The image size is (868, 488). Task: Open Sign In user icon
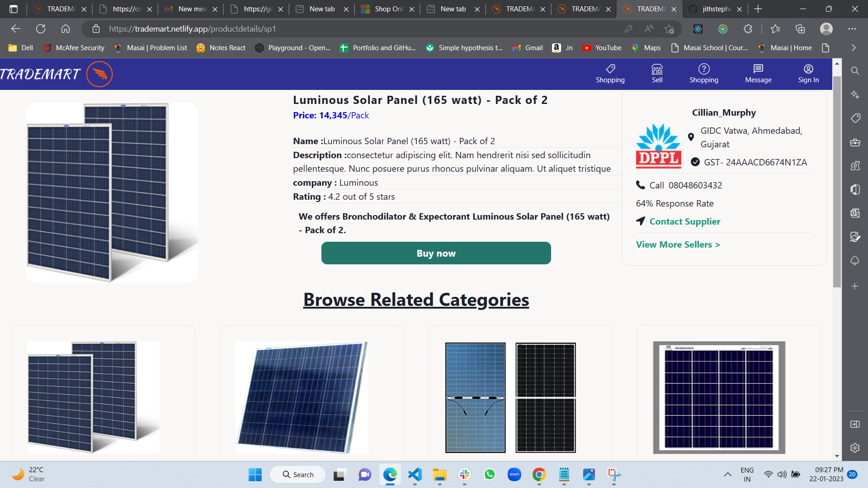808,69
